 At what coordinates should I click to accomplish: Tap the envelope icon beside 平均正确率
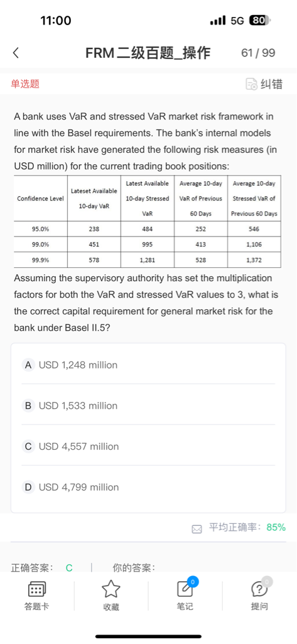197,528
